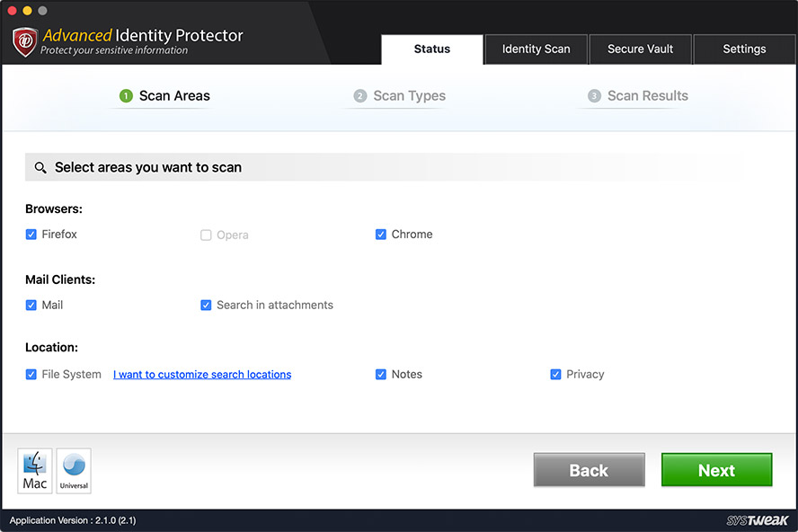This screenshot has height=532, width=798.
Task: Click the yellow minimize window button
Action: 28,10
